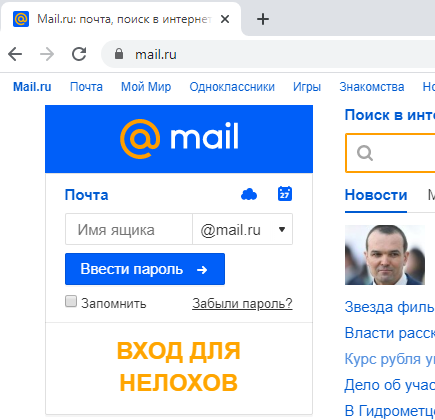Viewport: 435px width, 420px height.
Task: Open a new browser tab with the plus
Action: tap(263, 19)
